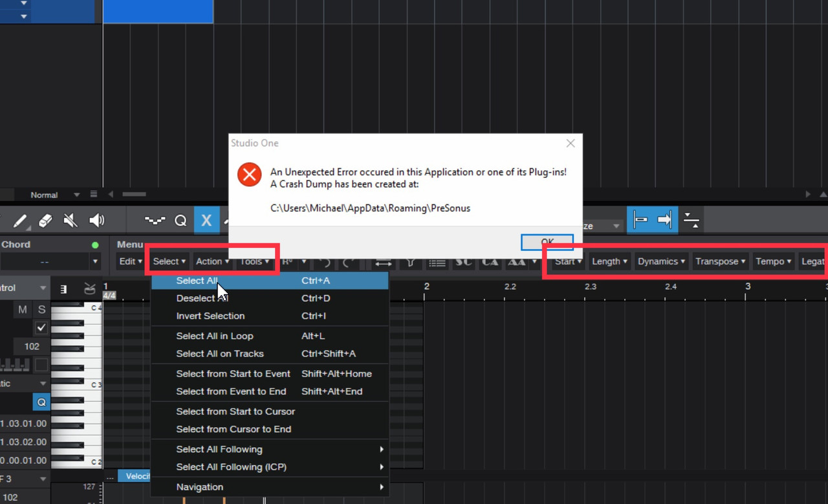Open the Tools macro menu

coord(255,261)
